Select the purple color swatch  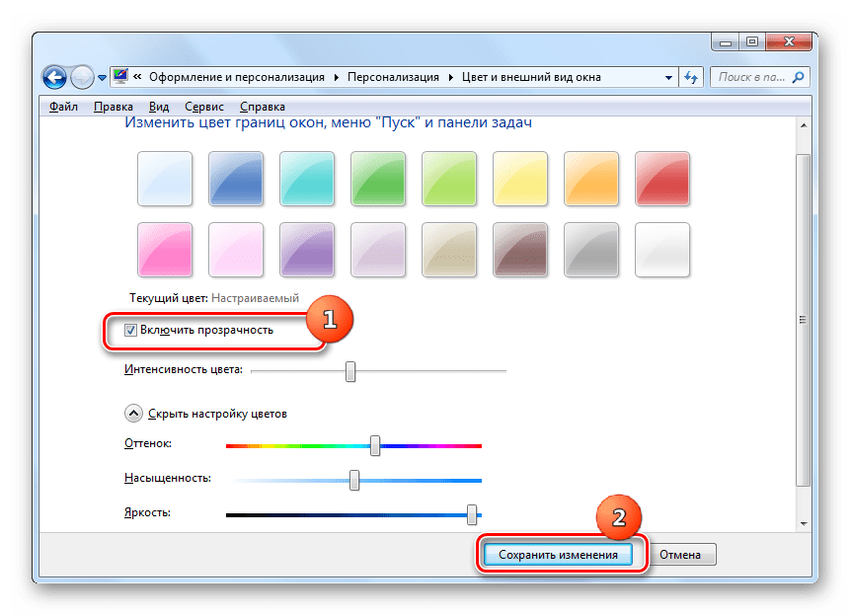click(x=307, y=250)
